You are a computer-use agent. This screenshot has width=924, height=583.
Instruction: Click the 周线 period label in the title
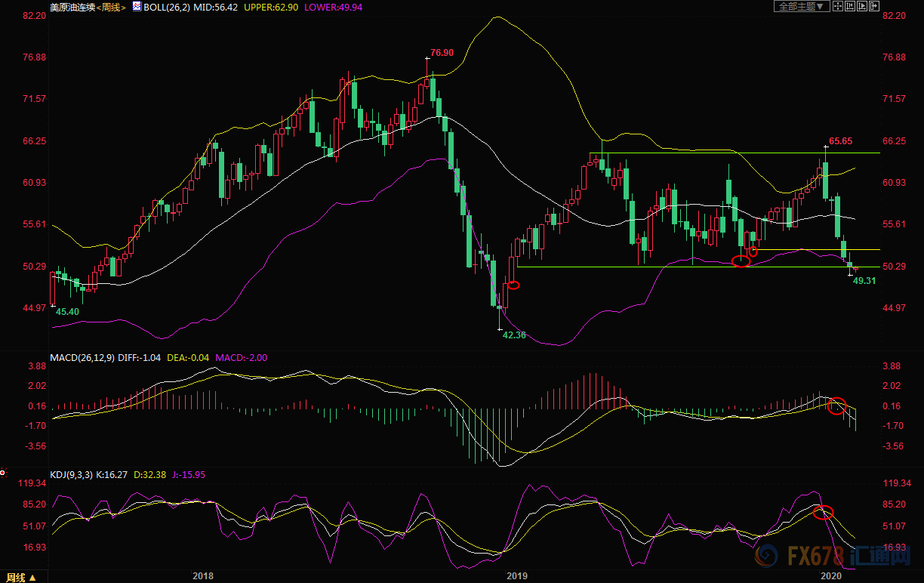(110, 7)
